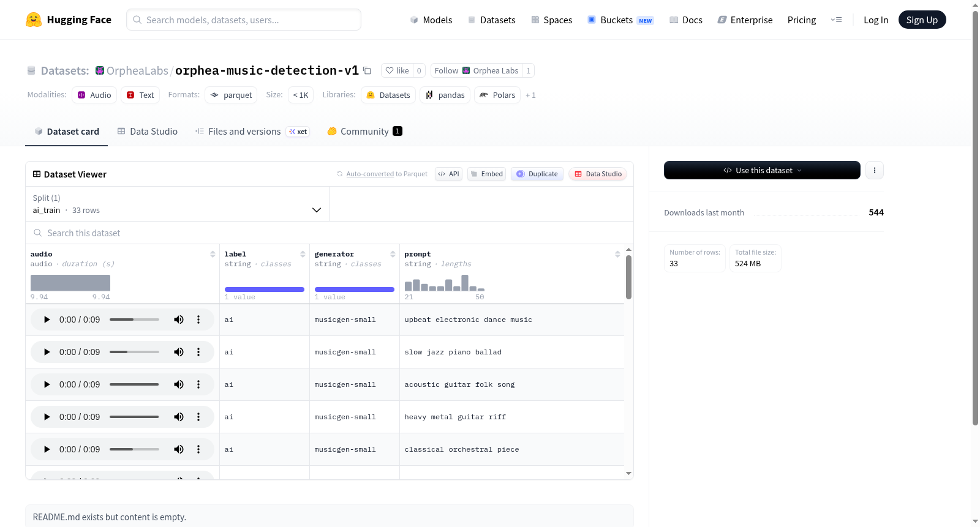Open audio options for slow jazz piano row
980x527 pixels.
[198, 352]
